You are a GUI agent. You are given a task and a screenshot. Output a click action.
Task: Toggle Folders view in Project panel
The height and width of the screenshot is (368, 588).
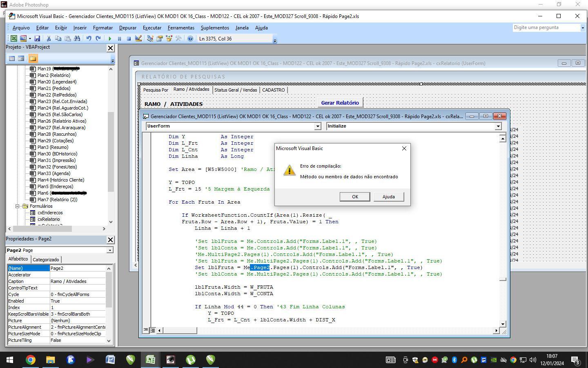pos(33,58)
